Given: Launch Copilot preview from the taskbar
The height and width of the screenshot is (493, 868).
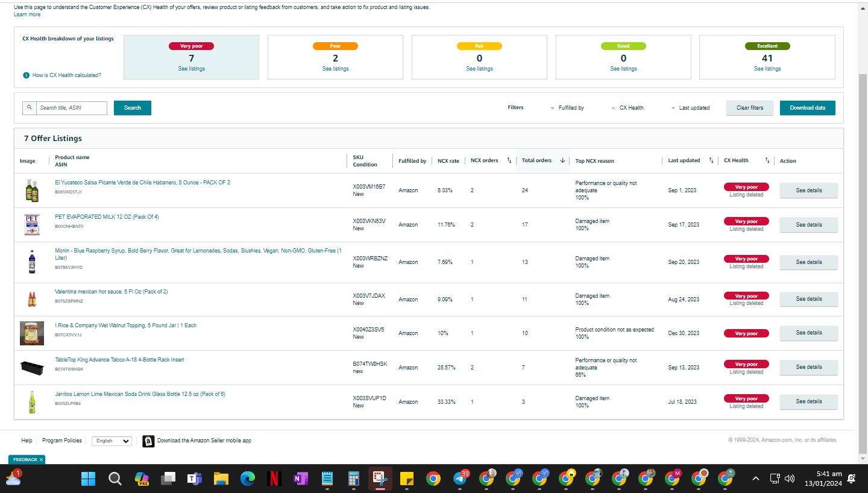Looking at the screenshot, I should point(142,479).
